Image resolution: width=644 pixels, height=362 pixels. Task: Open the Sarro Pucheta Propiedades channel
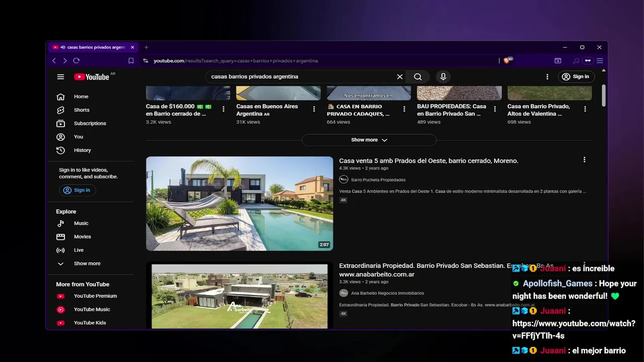tap(378, 180)
